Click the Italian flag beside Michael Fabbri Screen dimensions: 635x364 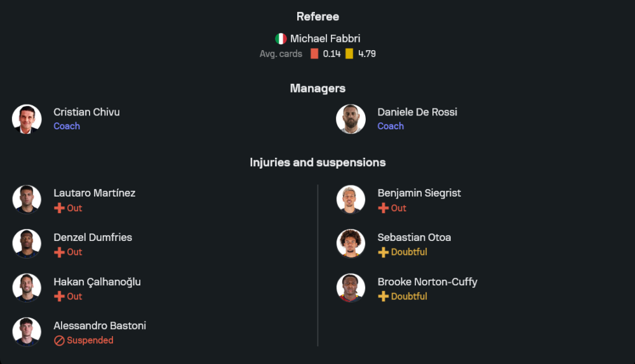coord(281,39)
